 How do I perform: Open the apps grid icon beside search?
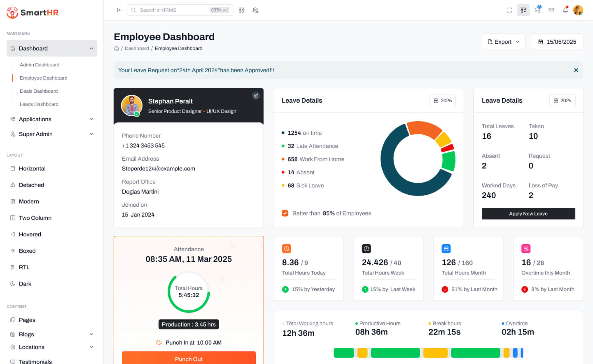click(241, 10)
